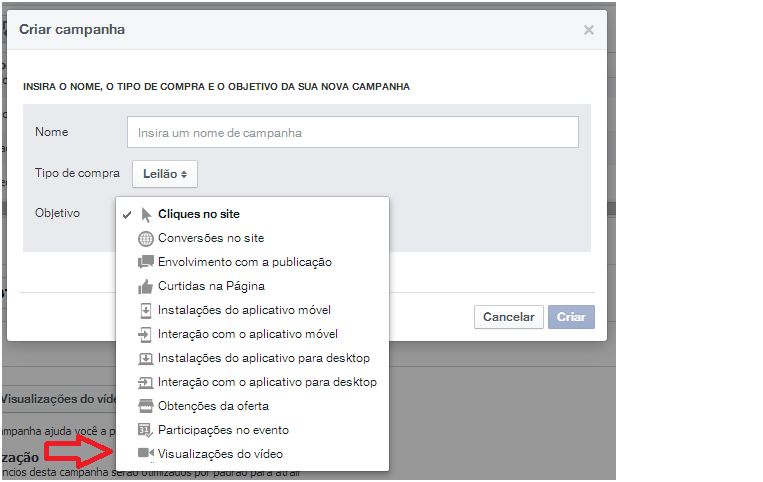
Task: Click the globe icon for Conversões no site
Action: 146,238
